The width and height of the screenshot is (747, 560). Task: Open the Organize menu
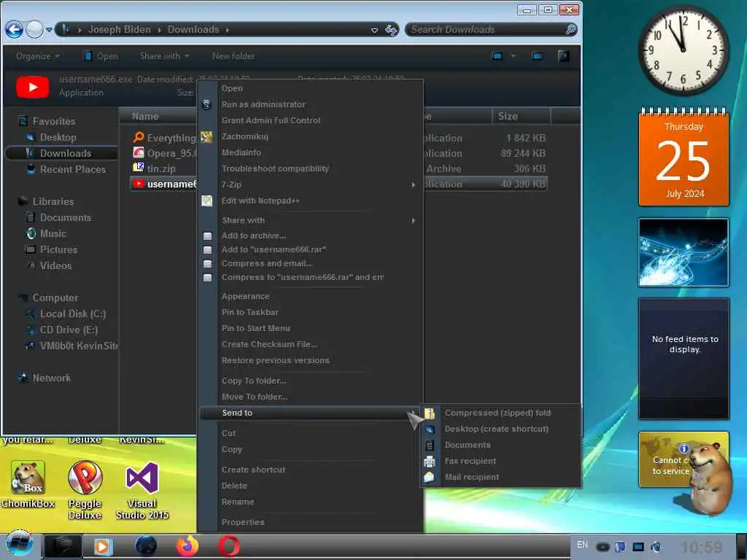(38, 56)
